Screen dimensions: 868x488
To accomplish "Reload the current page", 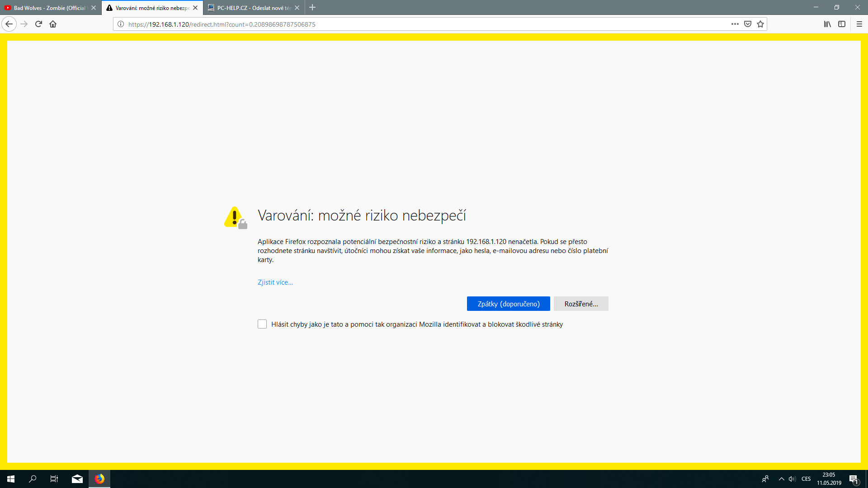I will pos(38,24).
